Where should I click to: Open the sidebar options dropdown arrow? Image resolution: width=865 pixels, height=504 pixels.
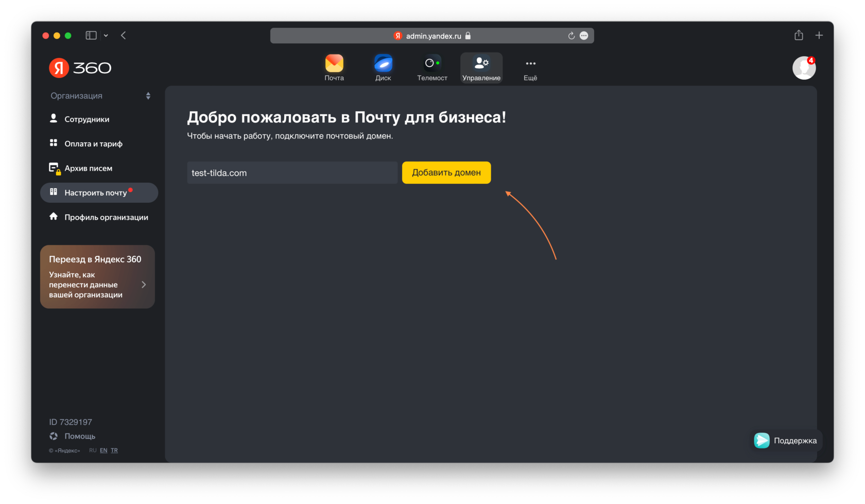(x=106, y=36)
